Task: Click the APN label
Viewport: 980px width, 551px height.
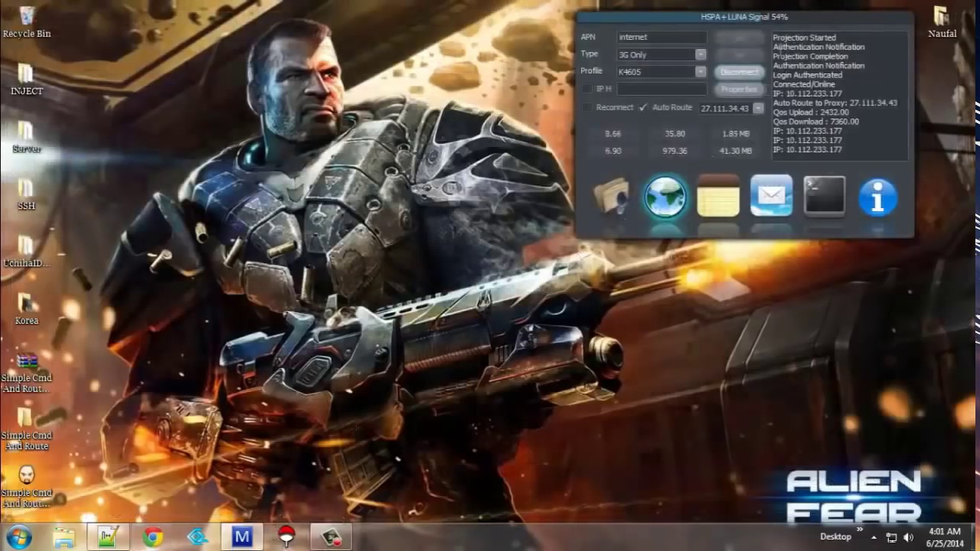Action: click(x=588, y=37)
